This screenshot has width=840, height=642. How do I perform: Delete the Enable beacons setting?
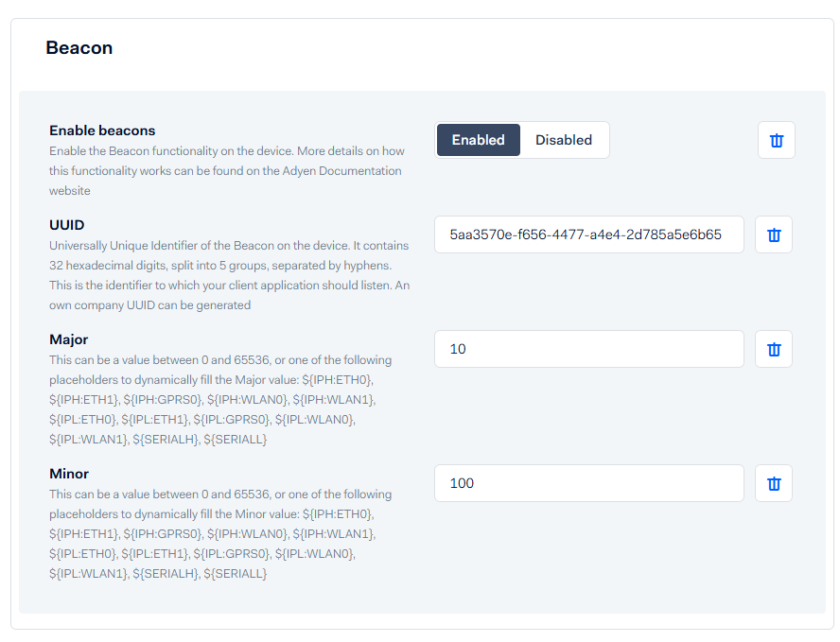tap(777, 140)
